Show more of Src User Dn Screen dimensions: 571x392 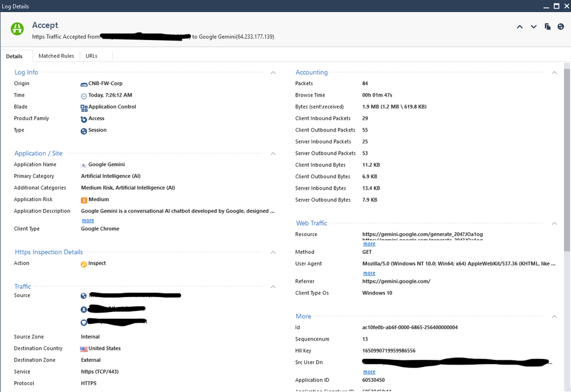369,371
